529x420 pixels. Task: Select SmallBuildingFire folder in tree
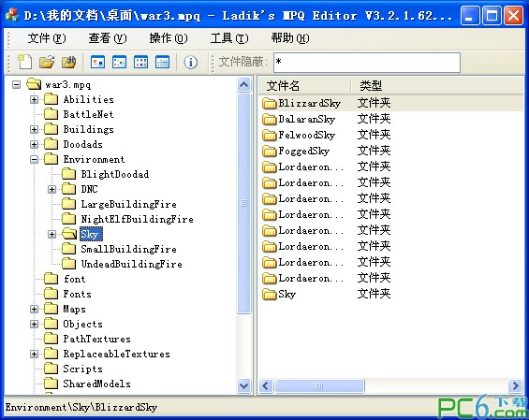click(x=128, y=249)
